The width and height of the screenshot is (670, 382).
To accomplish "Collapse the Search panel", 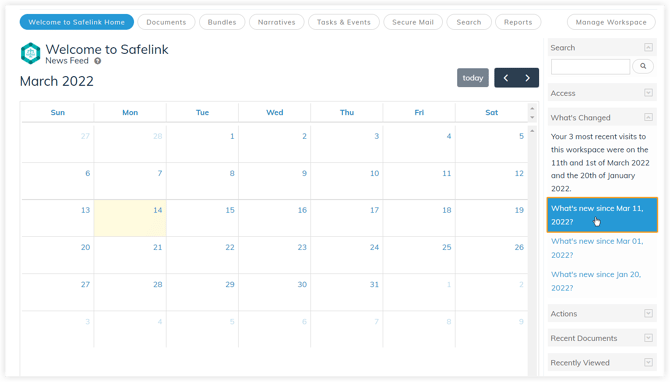I will tap(648, 47).
